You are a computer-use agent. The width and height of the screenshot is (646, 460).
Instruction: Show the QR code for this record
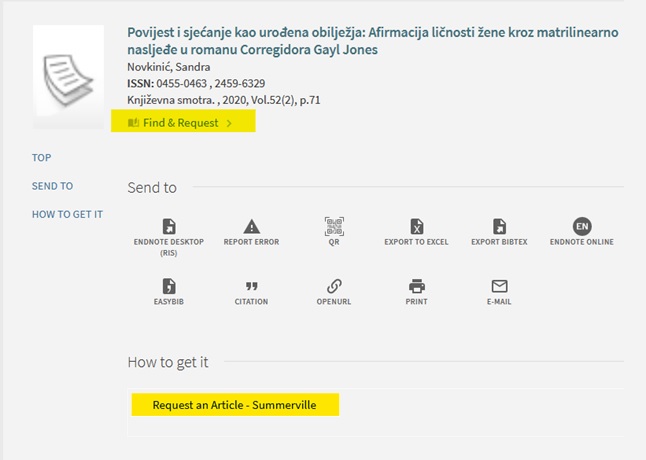point(333,226)
